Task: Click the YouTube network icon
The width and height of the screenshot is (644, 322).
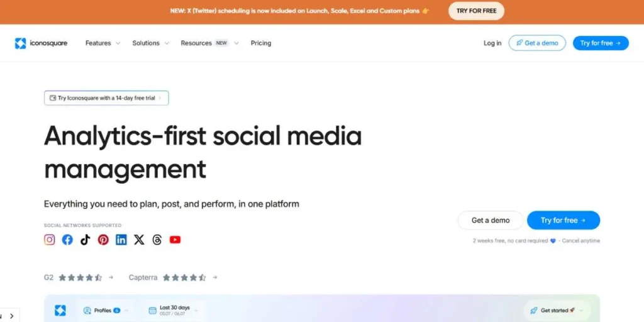Action: 175,240
